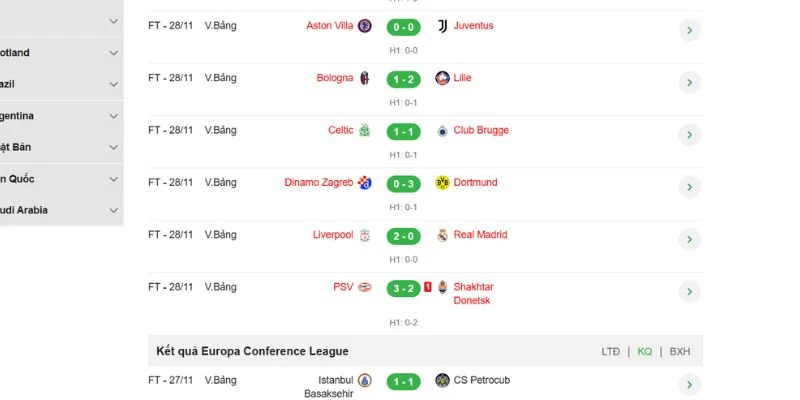Expand the Argentina league list
This screenshot has height=400, width=800.
[x=114, y=116]
